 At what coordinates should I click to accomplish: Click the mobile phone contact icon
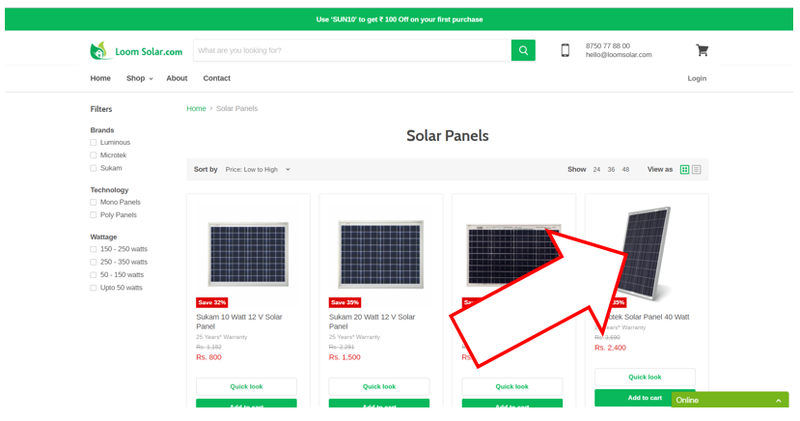(x=565, y=50)
